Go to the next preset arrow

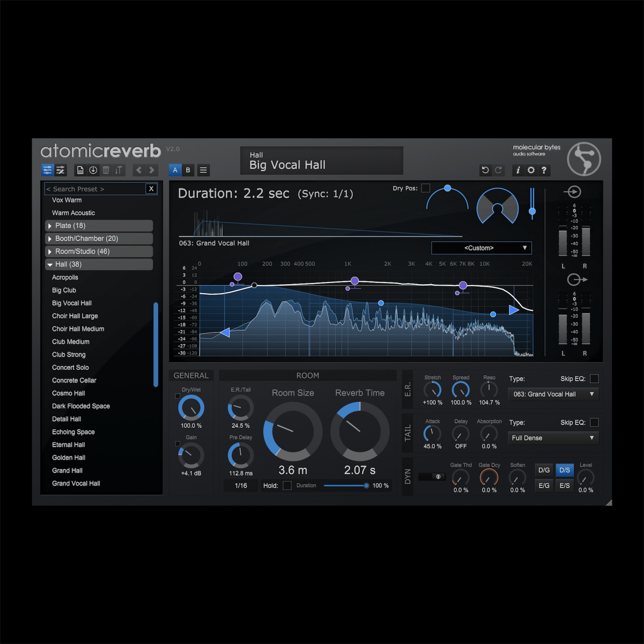tap(152, 170)
